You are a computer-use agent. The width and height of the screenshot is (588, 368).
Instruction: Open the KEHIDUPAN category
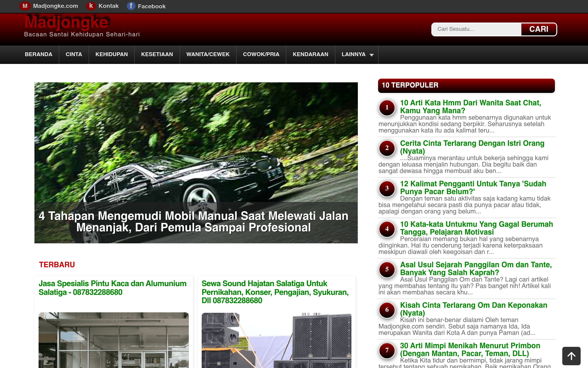pos(112,55)
